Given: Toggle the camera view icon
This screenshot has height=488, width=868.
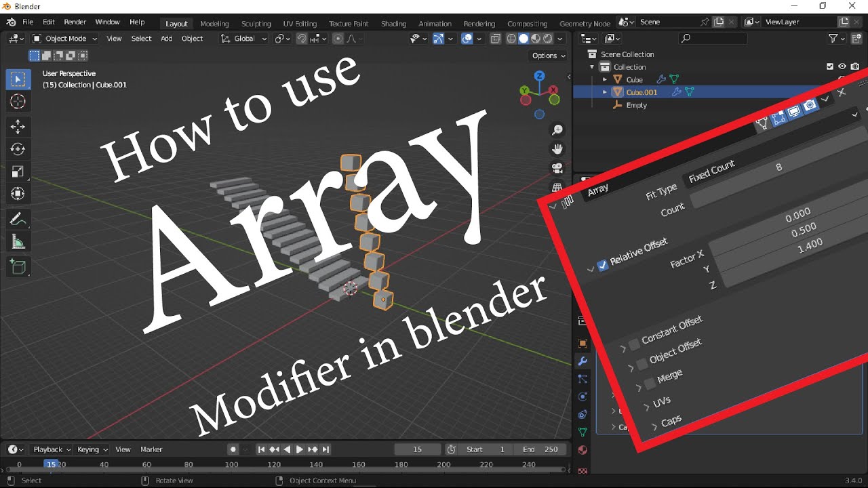Looking at the screenshot, I should [557, 167].
